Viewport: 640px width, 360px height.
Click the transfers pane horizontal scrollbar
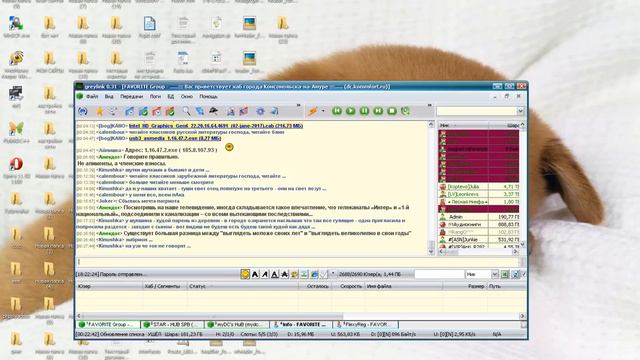300,316
